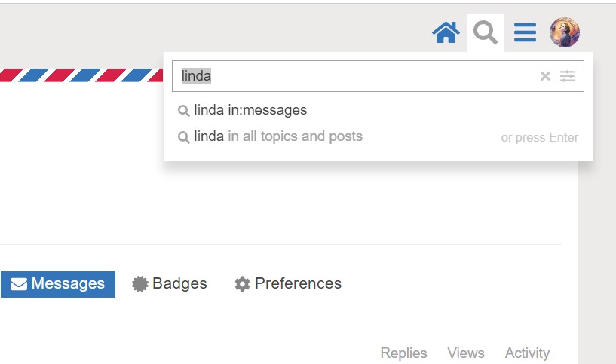This screenshot has width=616, height=364.
Task: Go to the forum home icon
Action: pyautogui.click(x=446, y=32)
